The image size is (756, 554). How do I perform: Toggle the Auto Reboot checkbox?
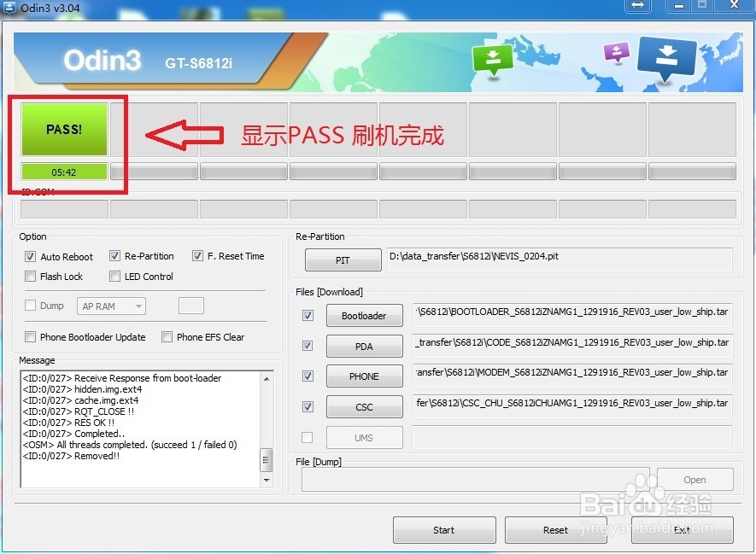click(30, 257)
